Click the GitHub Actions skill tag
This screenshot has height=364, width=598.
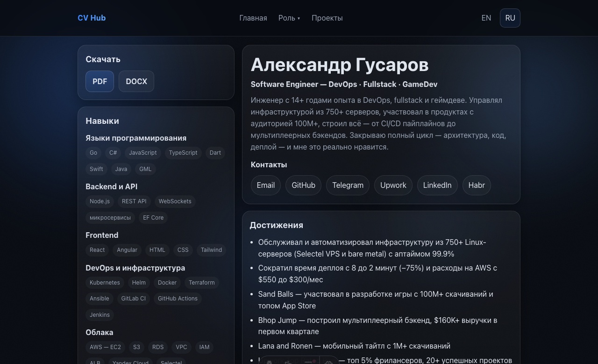pos(178,299)
